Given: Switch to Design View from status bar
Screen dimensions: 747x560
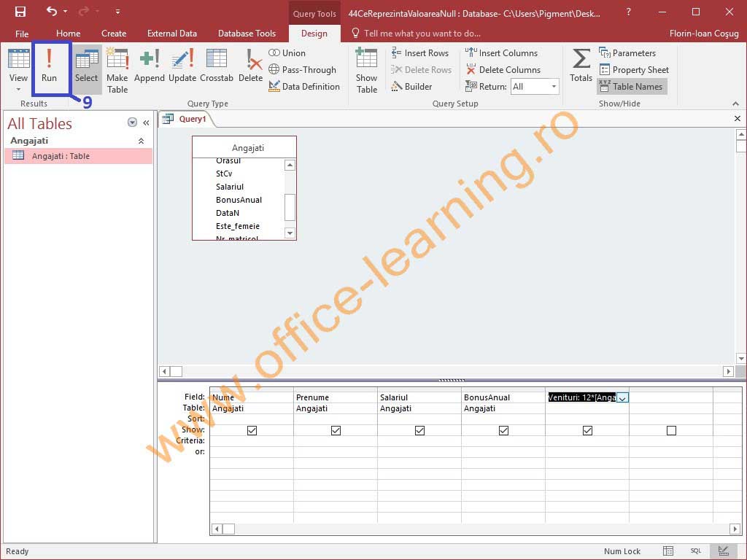Looking at the screenshot, I should point(724,551).
